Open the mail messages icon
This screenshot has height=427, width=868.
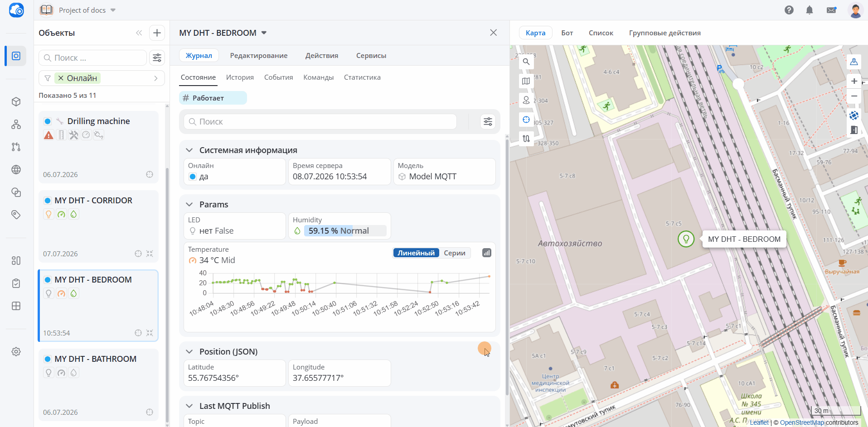(x=831, y=10)
